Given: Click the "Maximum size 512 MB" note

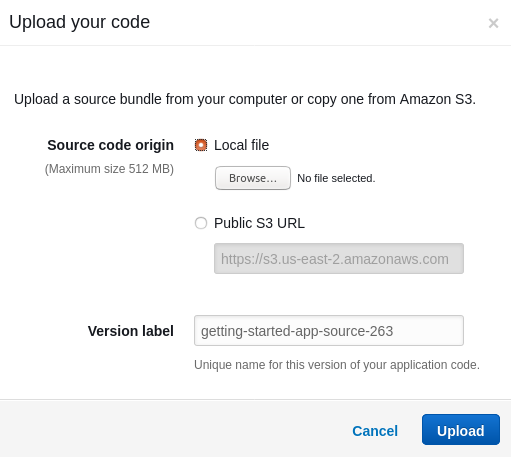Looking at the screenshot, I should (x=109, y=169).
